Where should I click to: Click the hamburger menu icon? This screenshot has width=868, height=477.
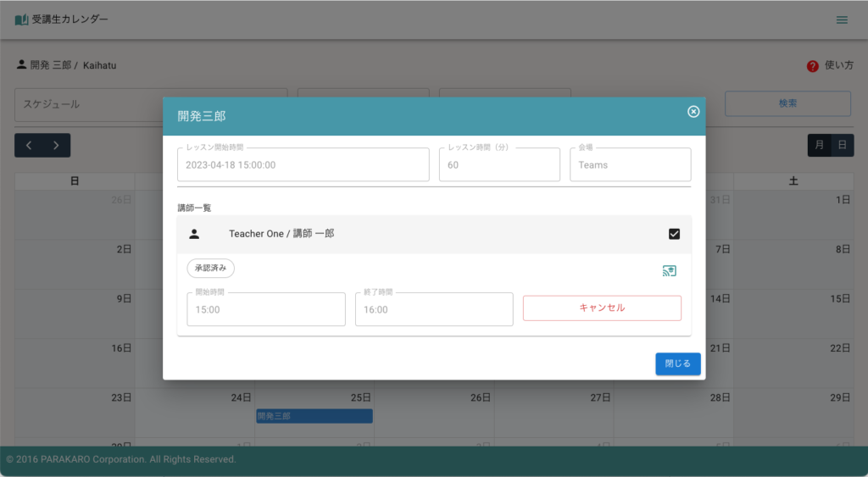(x=842, y=19)
